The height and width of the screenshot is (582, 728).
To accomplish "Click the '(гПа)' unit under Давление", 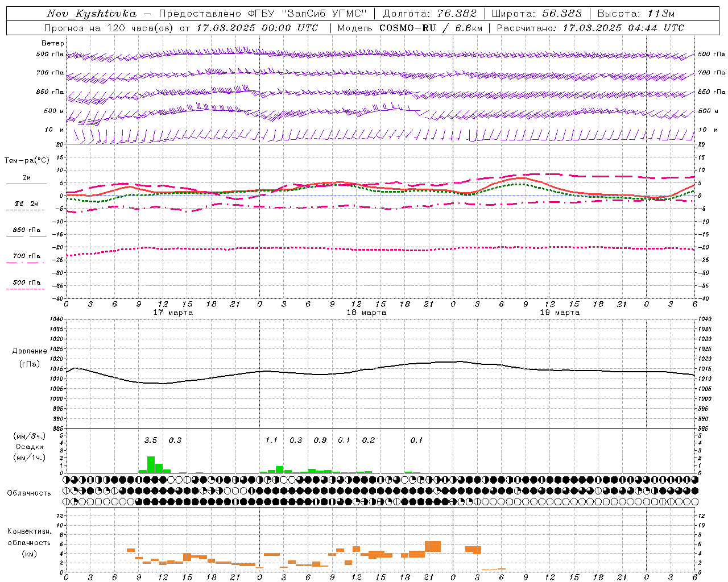I will 30,364.
